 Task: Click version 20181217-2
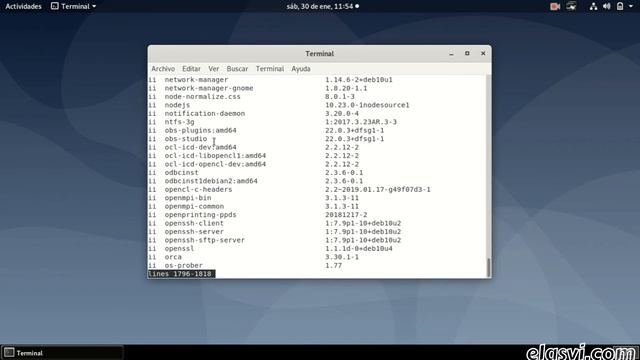pos(346,215)
